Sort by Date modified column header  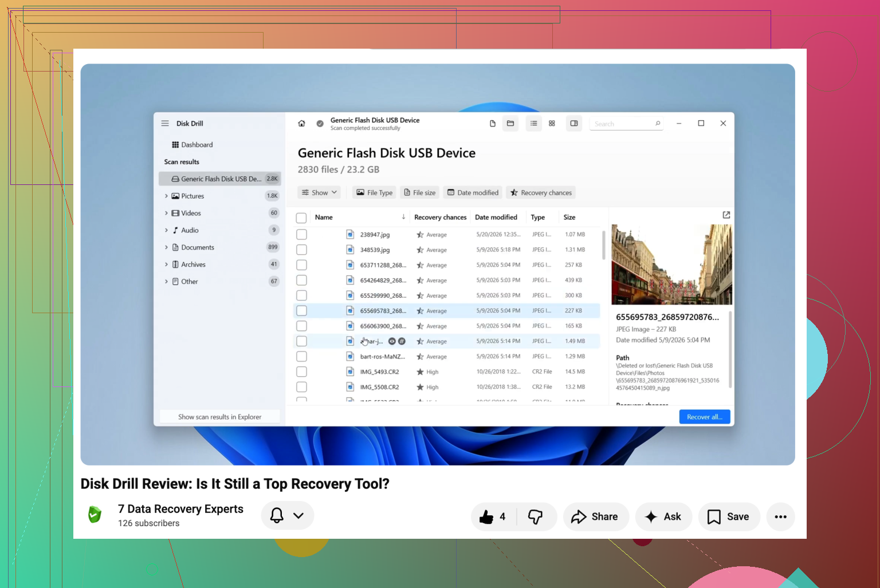click(x=496, y=217)
